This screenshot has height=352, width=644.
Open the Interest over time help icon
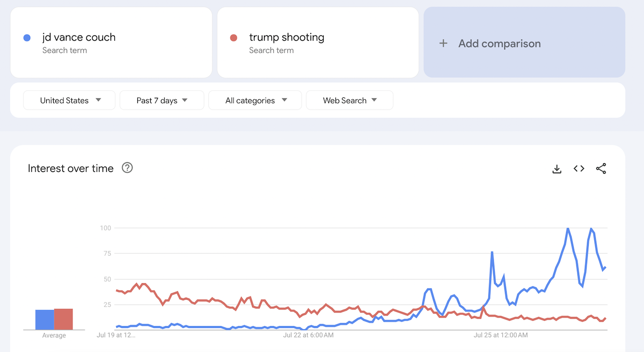(127, 168)
